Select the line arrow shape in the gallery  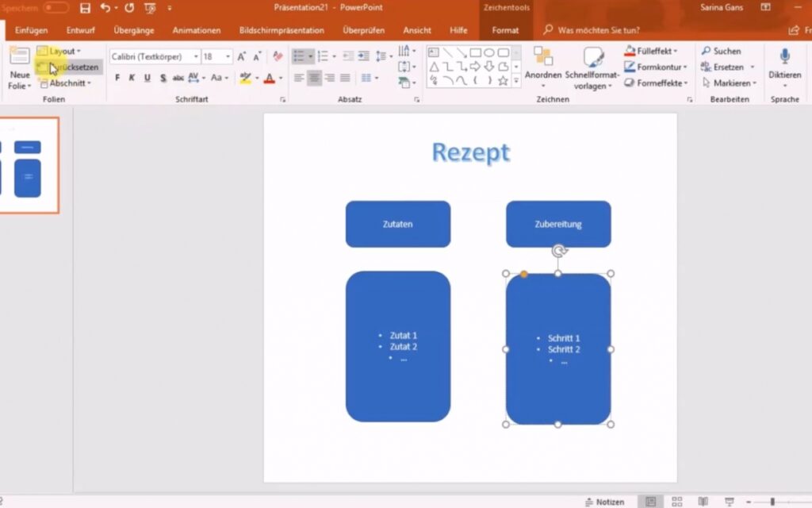(462, 52)
